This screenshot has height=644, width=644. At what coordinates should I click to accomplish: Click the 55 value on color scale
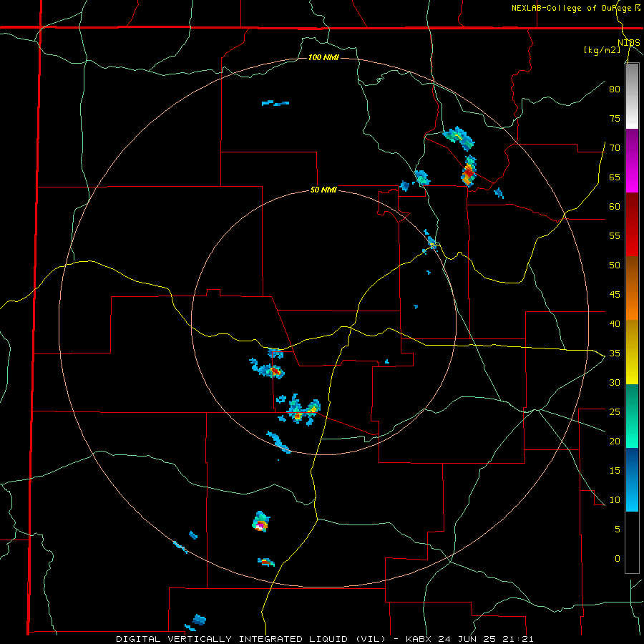pos(615,235)
